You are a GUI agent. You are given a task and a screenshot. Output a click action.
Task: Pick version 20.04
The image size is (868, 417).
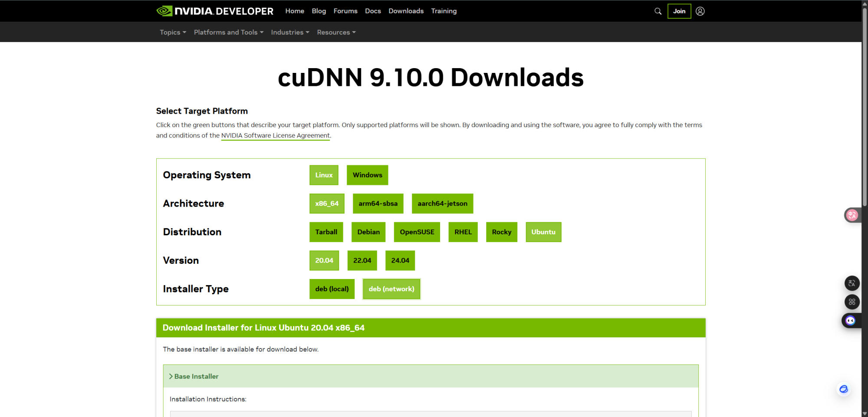coord(324,260)
